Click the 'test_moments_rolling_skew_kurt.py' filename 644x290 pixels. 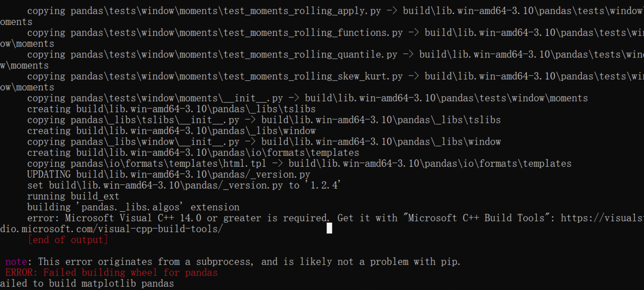click(x=313, y=76)
